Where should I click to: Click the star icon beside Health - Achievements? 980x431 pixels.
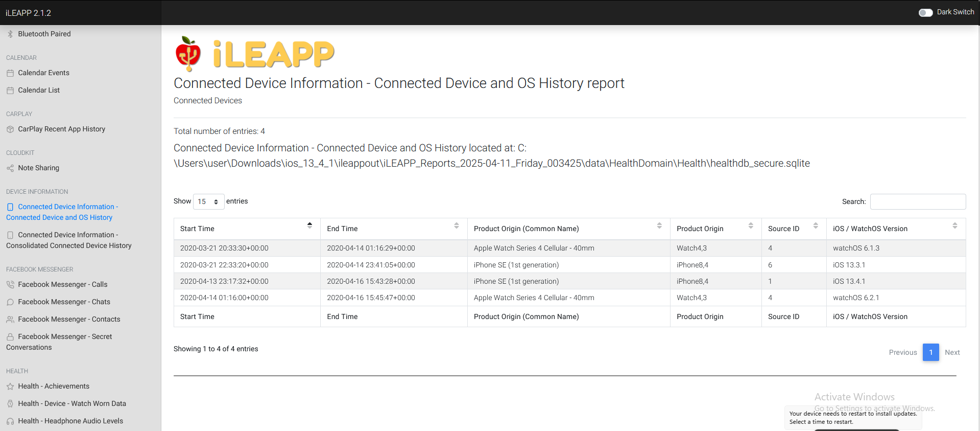pos(10,387)
